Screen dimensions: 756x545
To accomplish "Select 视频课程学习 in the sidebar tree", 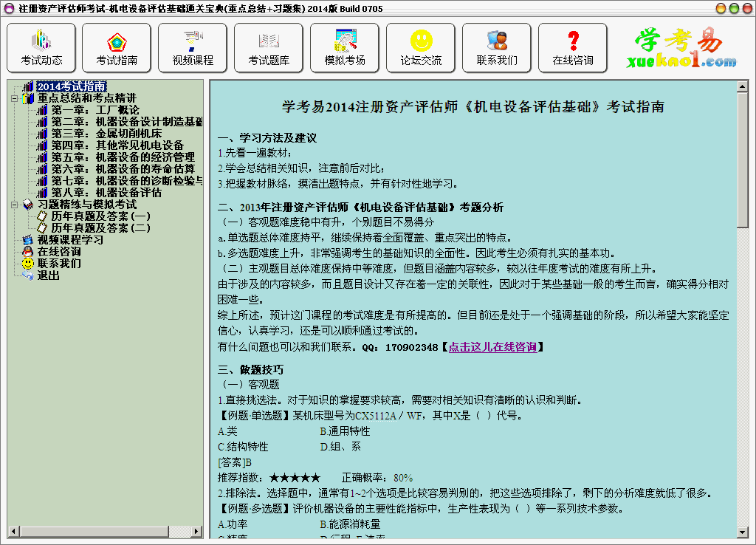I will tap(70, 240).
